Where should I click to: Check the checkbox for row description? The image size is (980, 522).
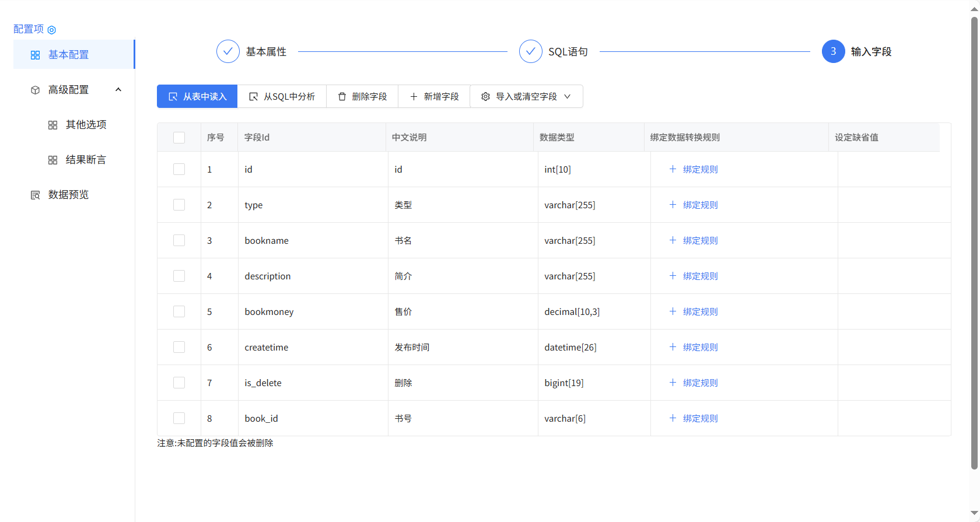point(179,276)
